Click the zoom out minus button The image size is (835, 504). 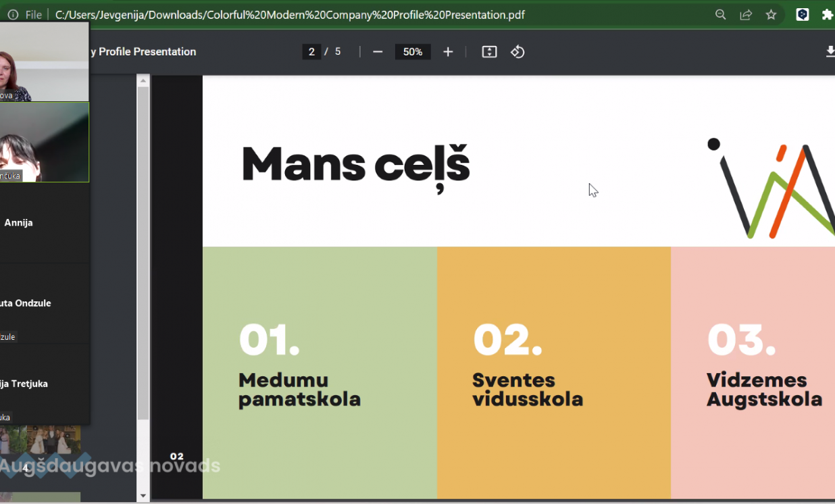tap(378, 52)
